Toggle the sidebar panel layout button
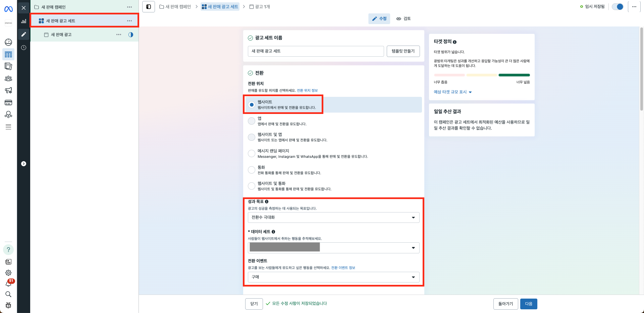The height and width of the screenshot is (313, 644). pyautogui.click(x=149, y=7)
